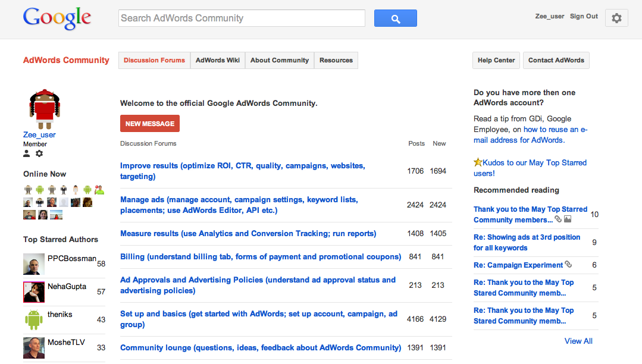The image size is (642, 364).
Task: Click the post count '1408'
Action: pyautogui.click(x=415, y=233)
